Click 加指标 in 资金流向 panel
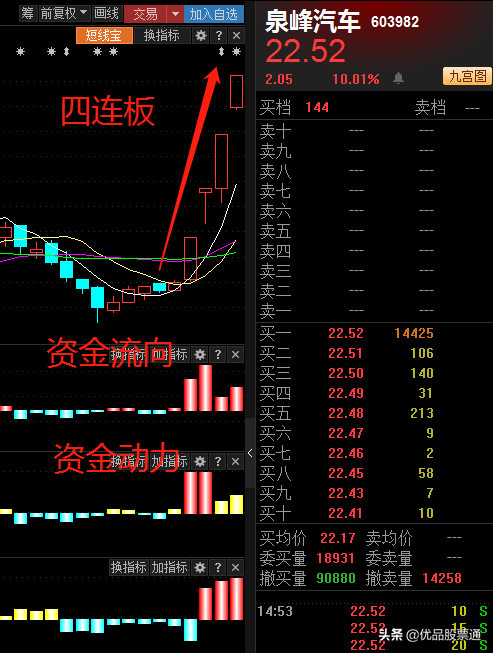 (169, 354)
